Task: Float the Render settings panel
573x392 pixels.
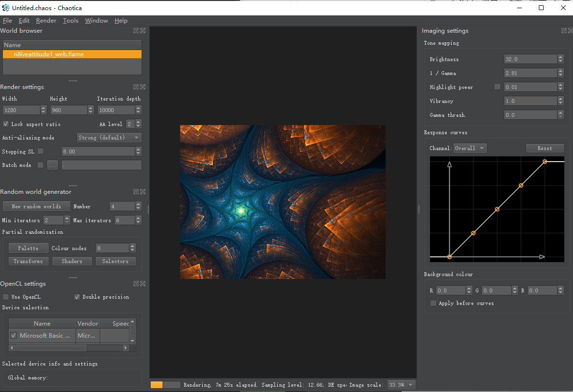Action: coord(136,87)
